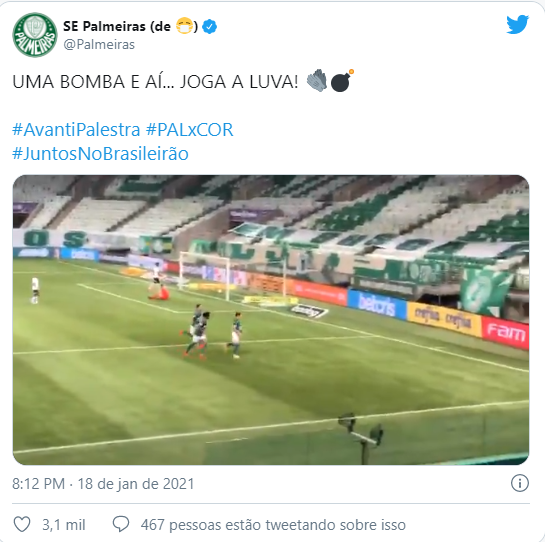Click the 3,1 mil likes count
Viewport: 545px width, 542px height.
[64, 525]
